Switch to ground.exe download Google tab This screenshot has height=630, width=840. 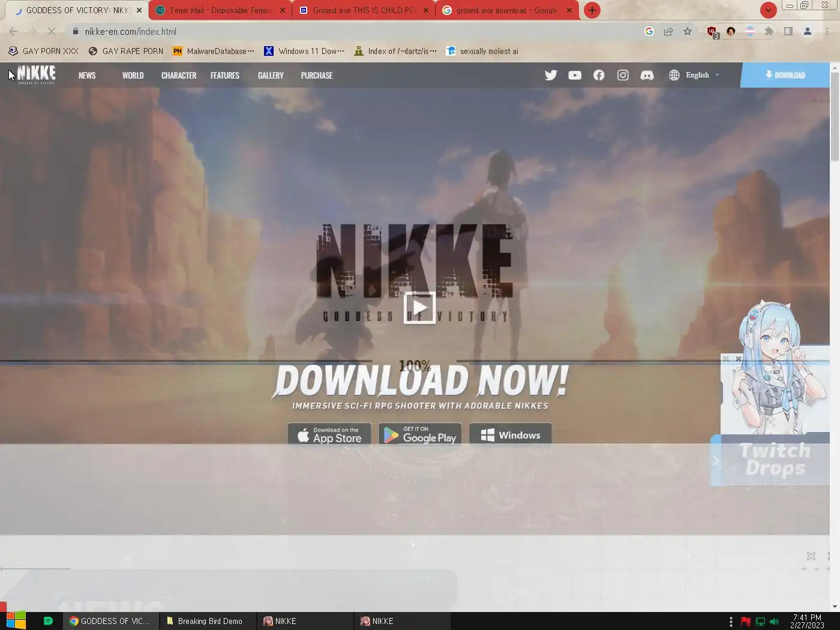click(506, 10)
